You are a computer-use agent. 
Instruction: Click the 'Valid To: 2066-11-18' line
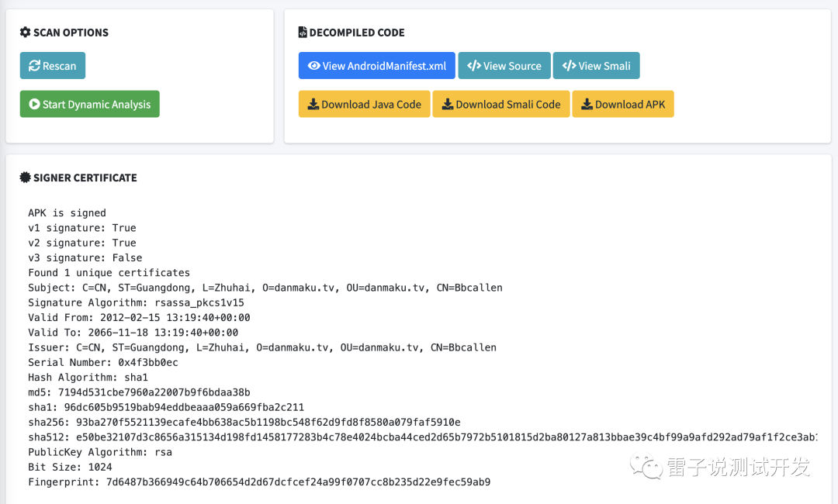tap(133, 333)
